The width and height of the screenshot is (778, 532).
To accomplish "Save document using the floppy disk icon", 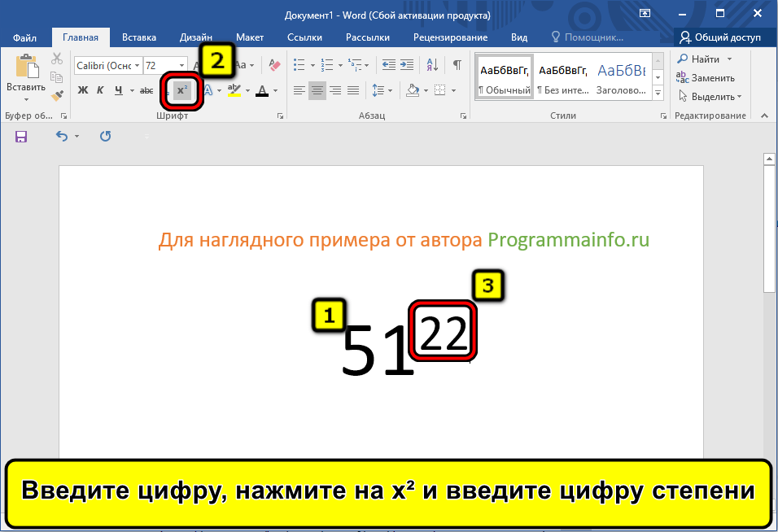I will pos(21,137).
